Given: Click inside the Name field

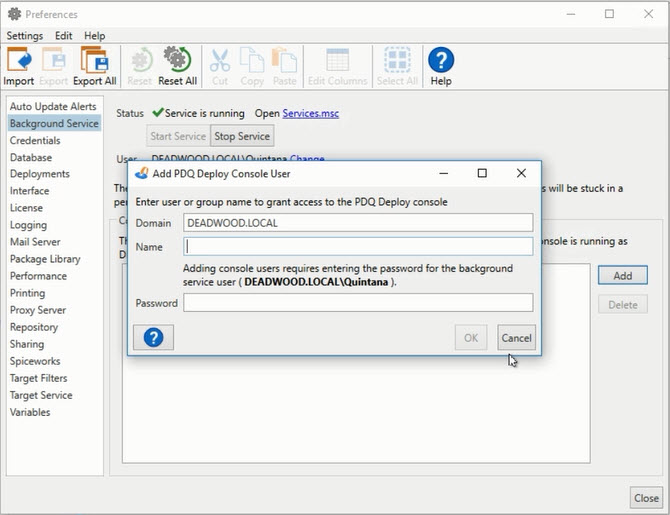Looking at the screenshot, I should 358,247.
